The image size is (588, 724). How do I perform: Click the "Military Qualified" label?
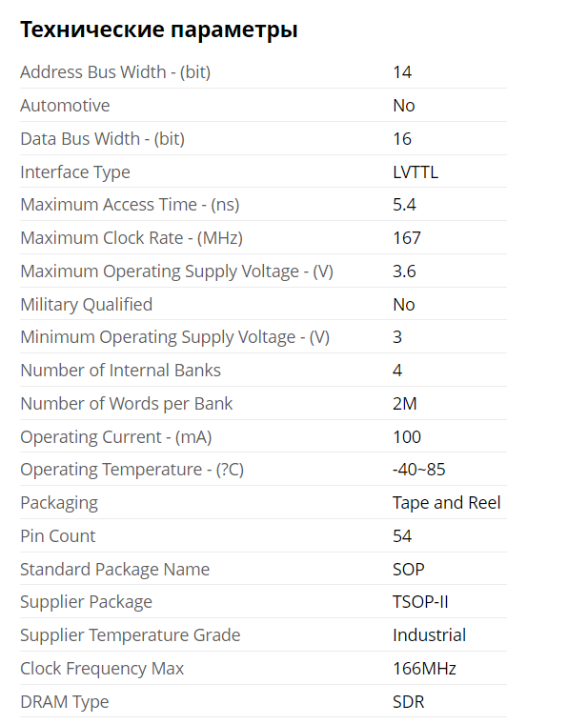point(86,305)
